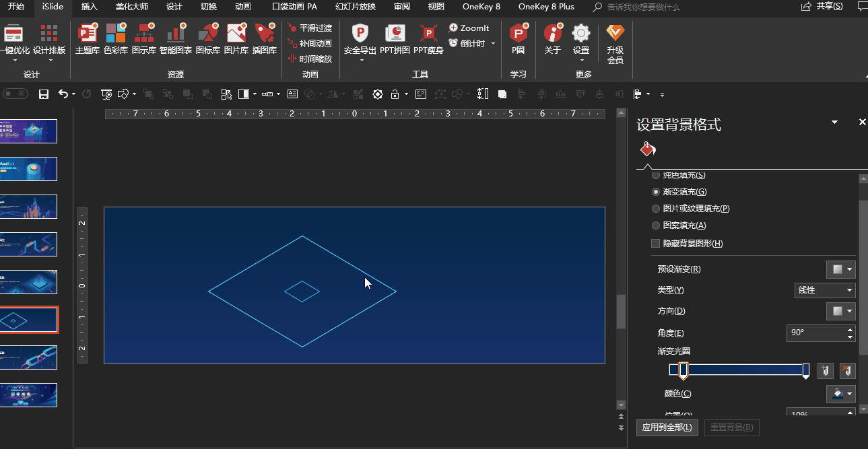868x449 pixels.
Task: Open the 图标库 icon library
Action: pyautogui.click(x=207, y=39)
